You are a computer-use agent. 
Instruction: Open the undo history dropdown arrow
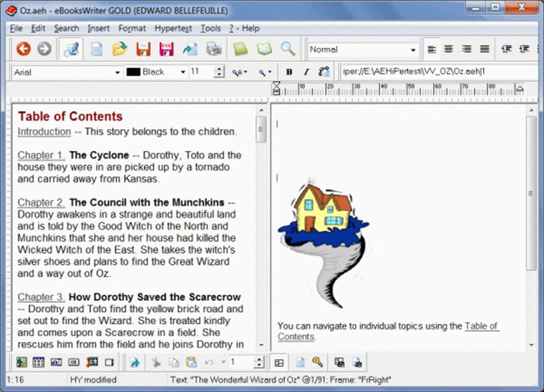(x=223, y=362)
